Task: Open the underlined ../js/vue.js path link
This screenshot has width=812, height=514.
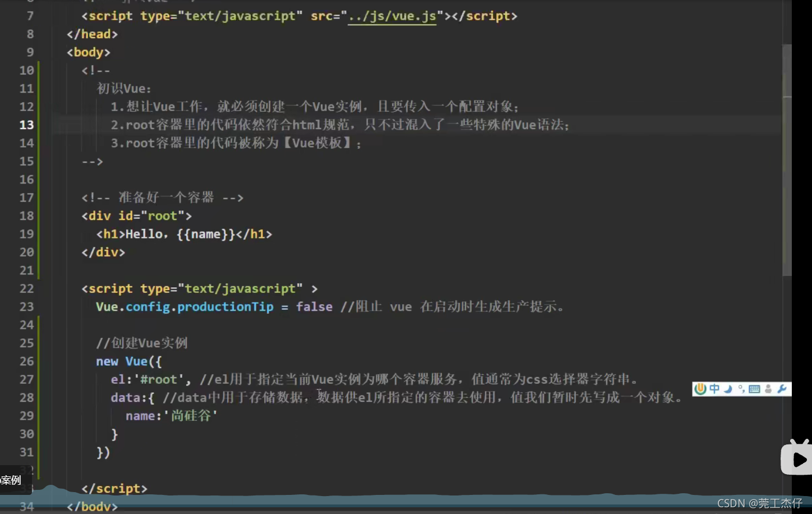Action: 392,16
